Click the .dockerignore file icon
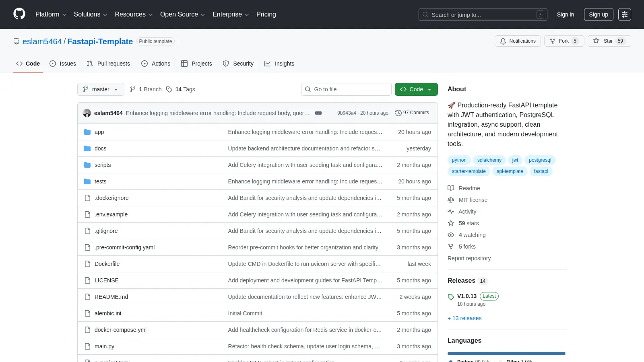 (x=87, y=198)
